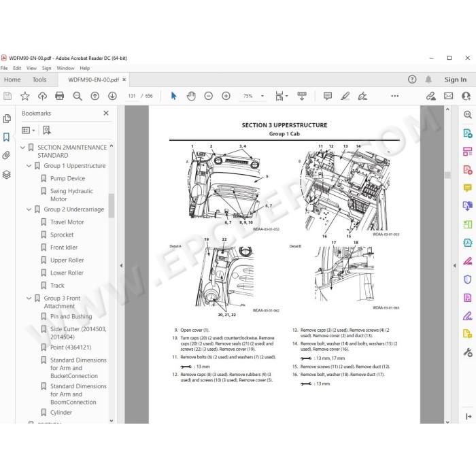Add a new bookmark icon
Screen dimensions: 476x476
(47, 131)
